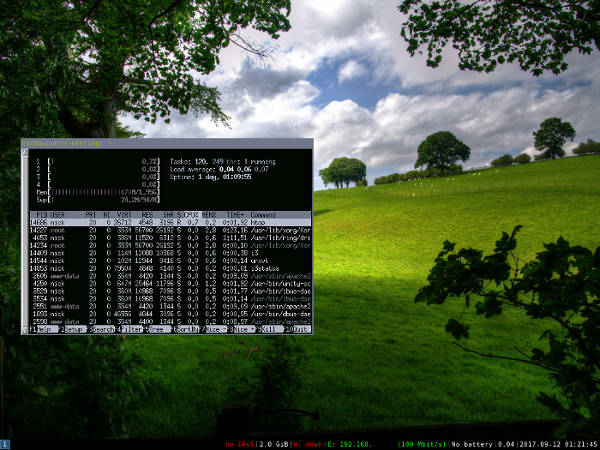Sort by the VIRT column header
The width and height of the screenshot is (600, 450).
coord(124,215)
